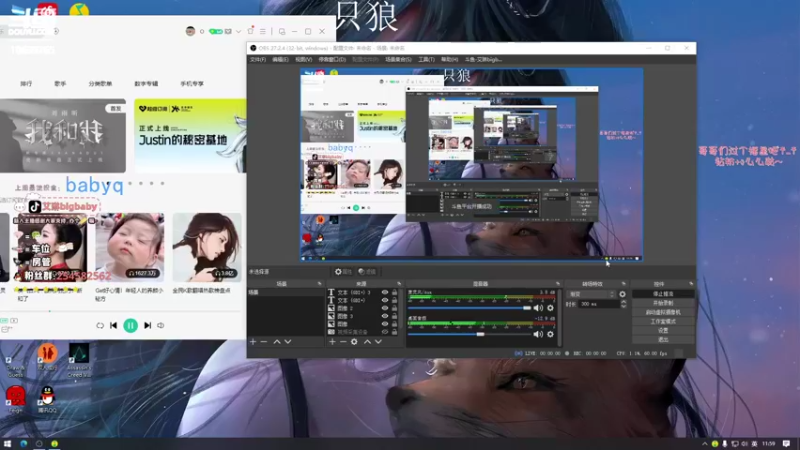Remove the selected source with the Sources panel minus icon
The image size is (800, 450).
point(343,341)
